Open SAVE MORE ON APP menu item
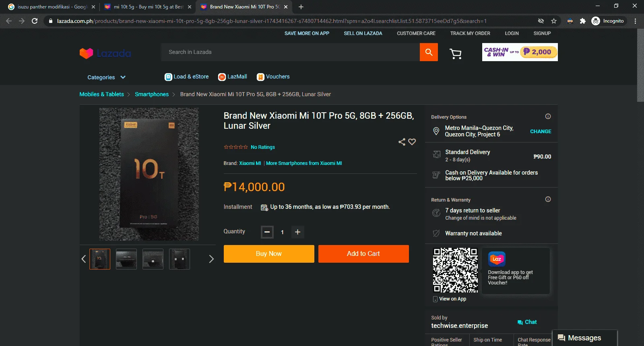Image resolution: width=644 pixels, height=346 pixels. pyautogui.click(x=307, y=33)
